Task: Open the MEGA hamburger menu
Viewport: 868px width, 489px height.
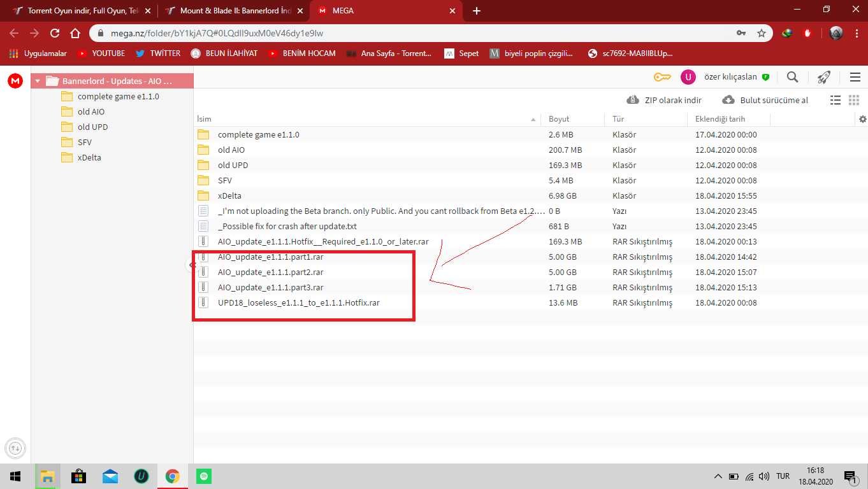Action: (855, 77)
